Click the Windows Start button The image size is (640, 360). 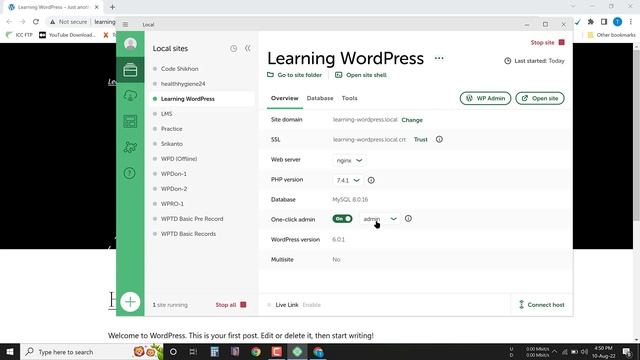(x=10, y=352)
